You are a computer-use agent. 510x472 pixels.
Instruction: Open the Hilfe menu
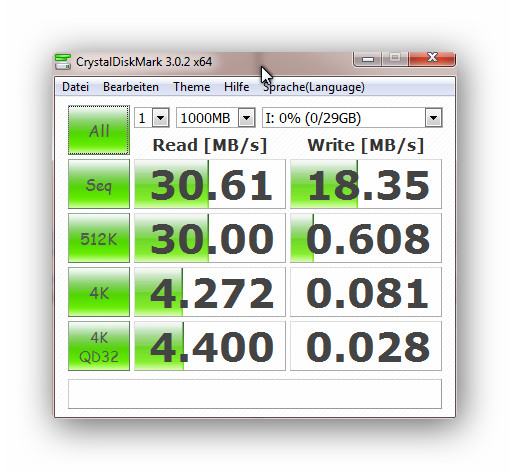[x=236, y=87]
